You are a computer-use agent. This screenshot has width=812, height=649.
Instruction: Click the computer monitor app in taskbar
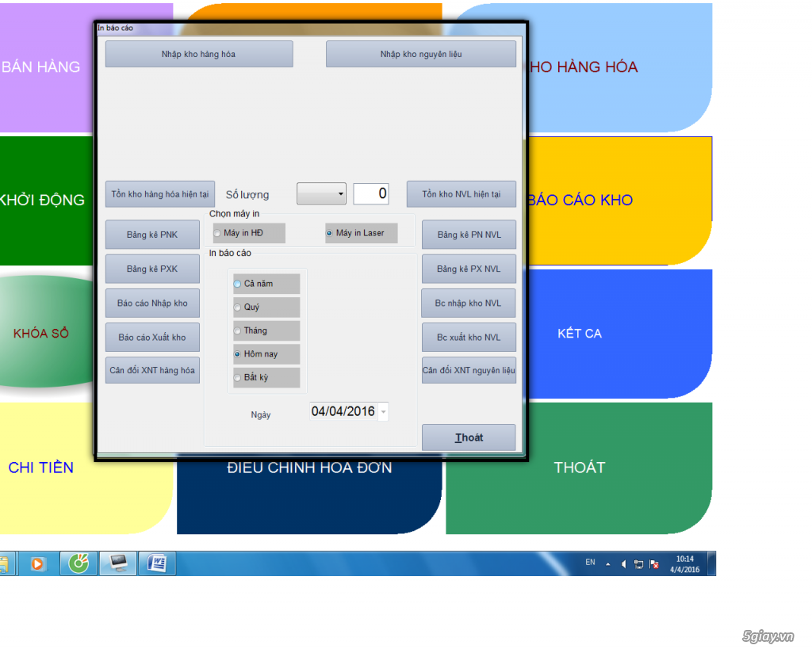click(x=118, y=563)
